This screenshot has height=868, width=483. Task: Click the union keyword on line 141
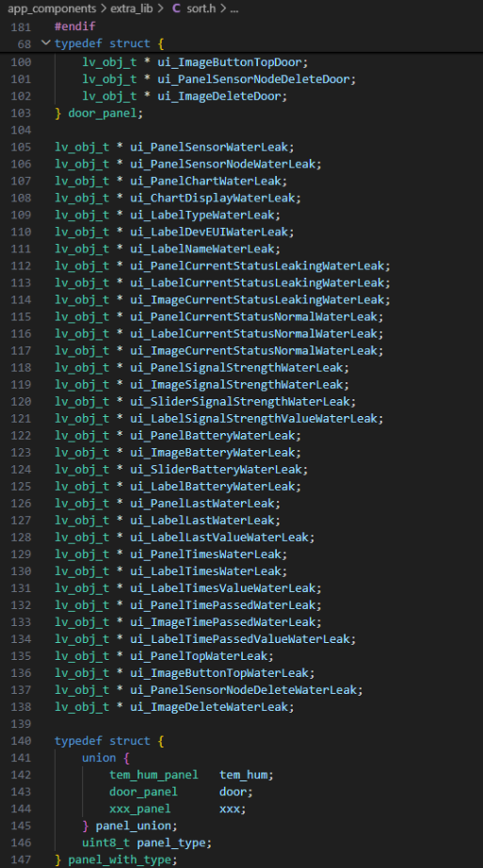coord(99,758)
